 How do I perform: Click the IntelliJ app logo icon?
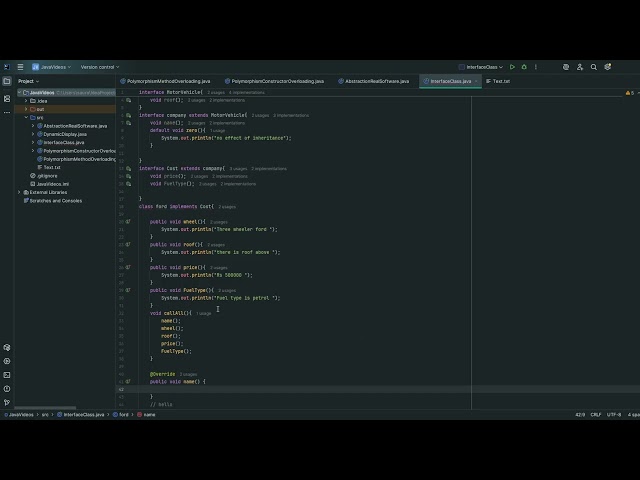click(x=7, y=67)
